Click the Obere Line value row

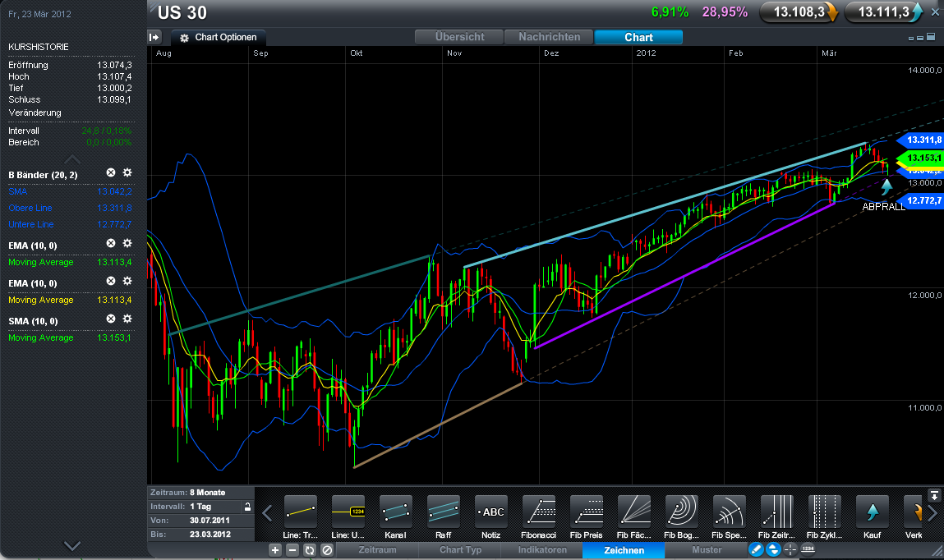pyautogui.click(x=70, y=208)
